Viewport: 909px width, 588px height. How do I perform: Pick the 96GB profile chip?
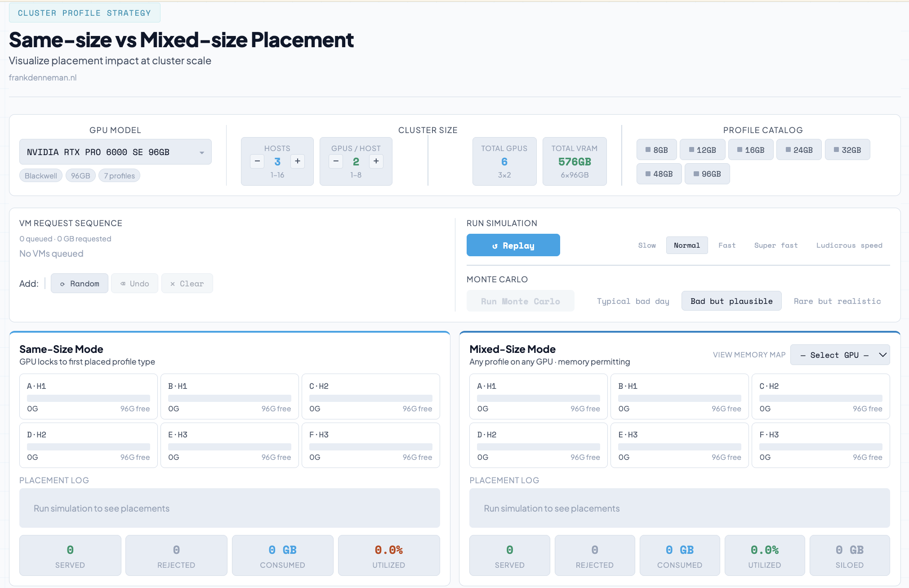click(x=707, y=174)
